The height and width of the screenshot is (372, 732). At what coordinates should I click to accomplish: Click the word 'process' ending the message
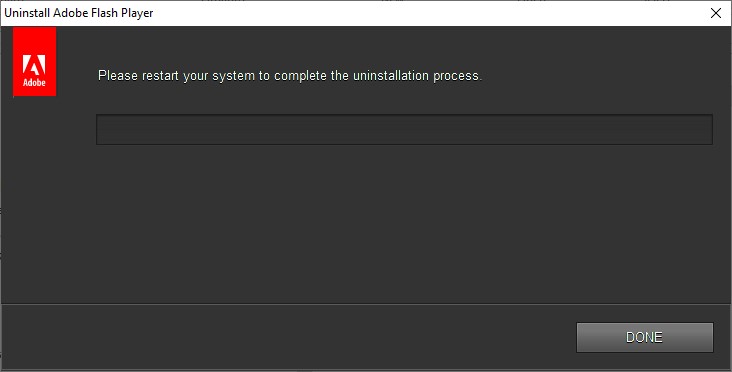coord(456,76)
